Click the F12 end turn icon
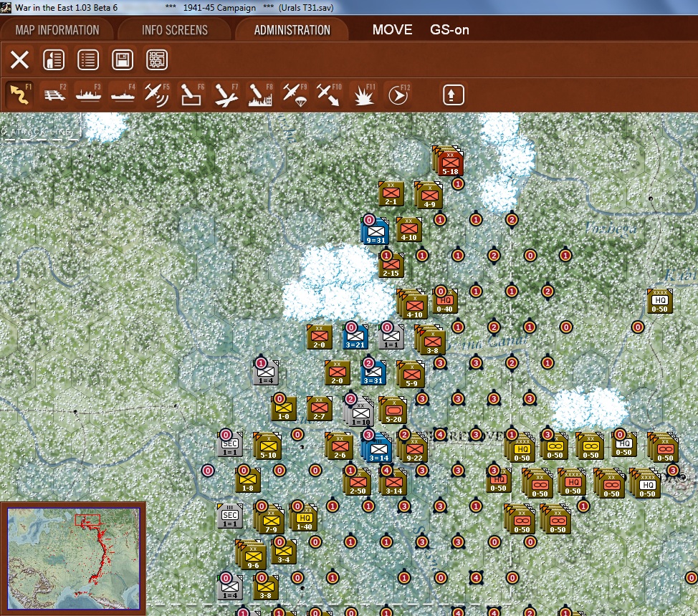The image size is (698, 616). (x=398, y=95)
